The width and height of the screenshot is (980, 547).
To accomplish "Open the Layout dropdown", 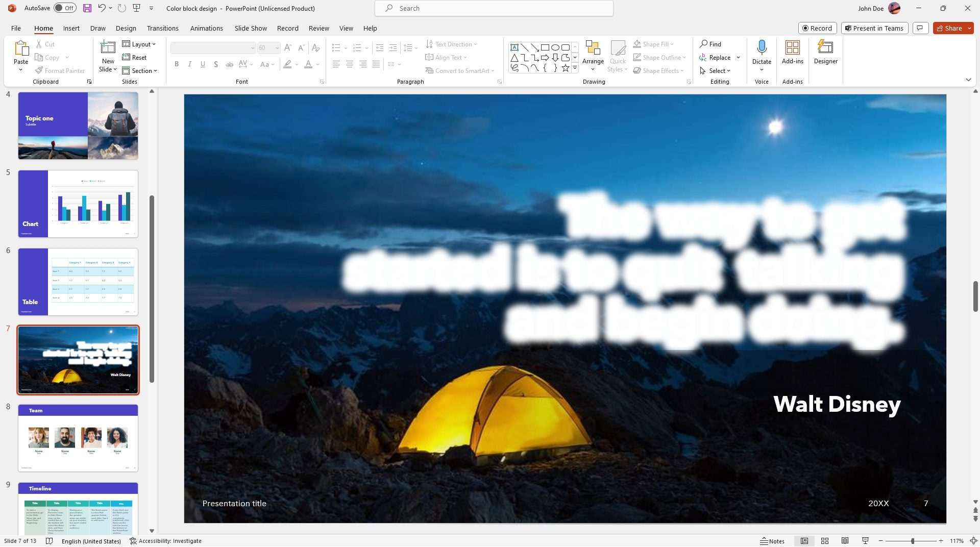I will 139,44.
